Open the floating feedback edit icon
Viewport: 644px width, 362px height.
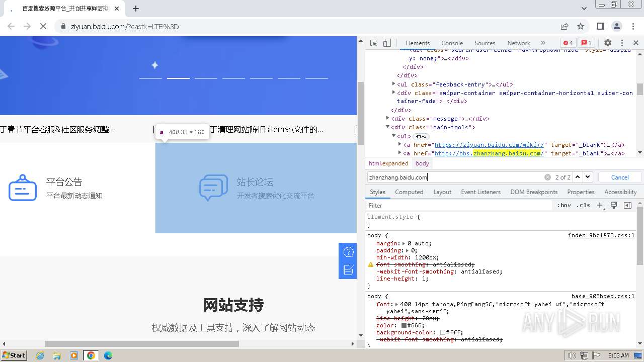[x=348, y=270]
